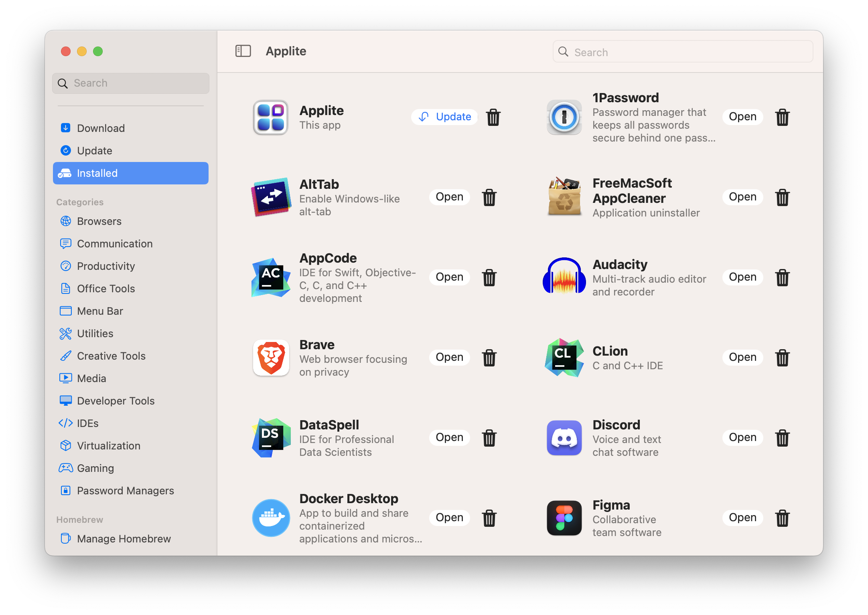868x615 pixels.
Task: Launch Docker Desktop via Open button
Action: pos(449,518)
